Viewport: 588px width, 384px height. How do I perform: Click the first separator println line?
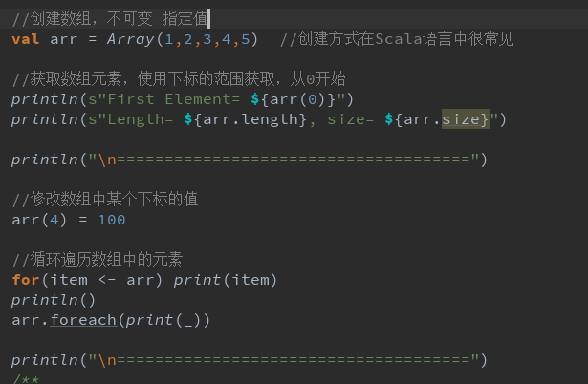pyautogui.click(x=250, y=160)
